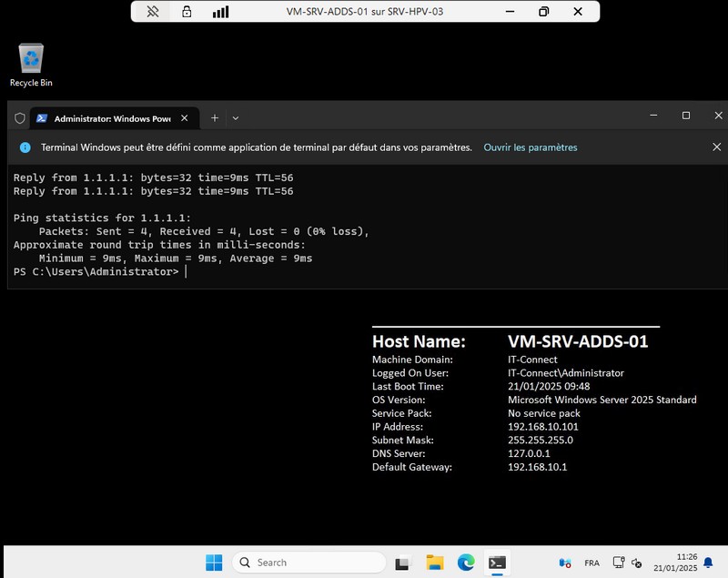
Task: Open the notifications bell
Action: (x=708, y=563)
